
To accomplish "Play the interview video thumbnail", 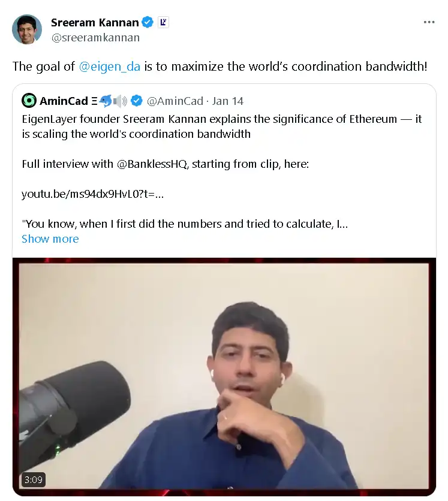I will (x=224, y=377).
